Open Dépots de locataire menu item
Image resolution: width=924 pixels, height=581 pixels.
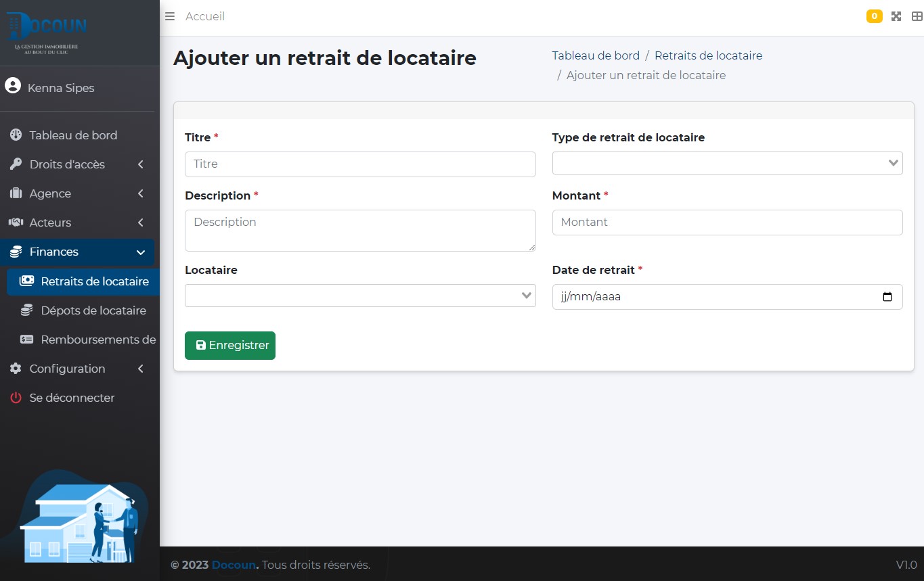93,310
